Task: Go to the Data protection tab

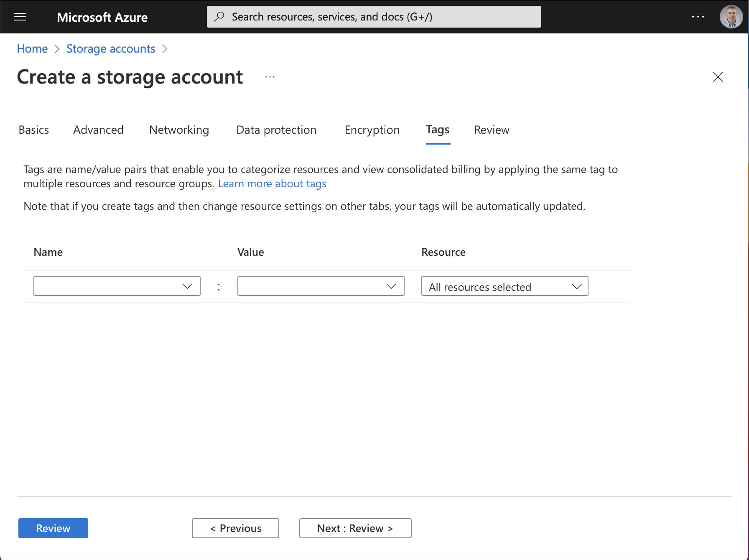Action: point(276,130)
